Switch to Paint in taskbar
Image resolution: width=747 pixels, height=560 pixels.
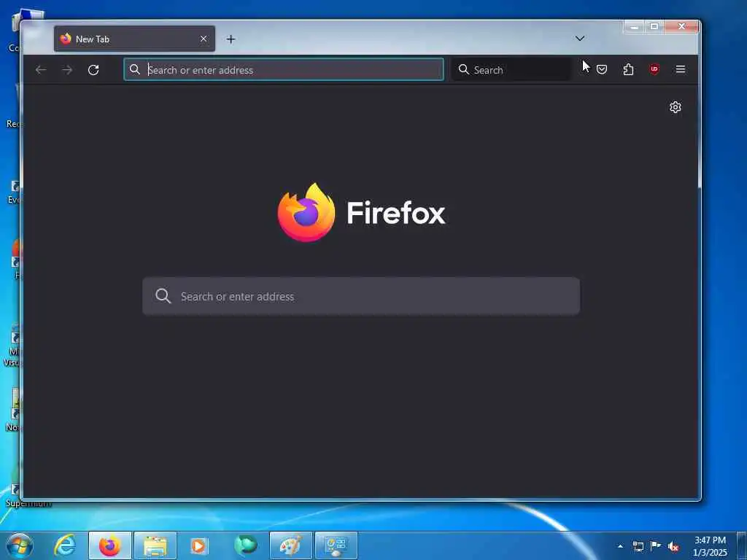290,545
